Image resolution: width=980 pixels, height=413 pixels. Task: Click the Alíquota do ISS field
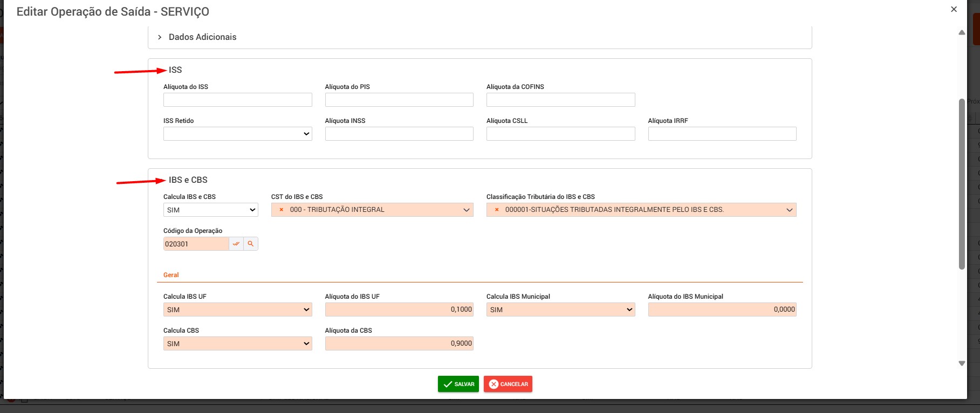238,100
